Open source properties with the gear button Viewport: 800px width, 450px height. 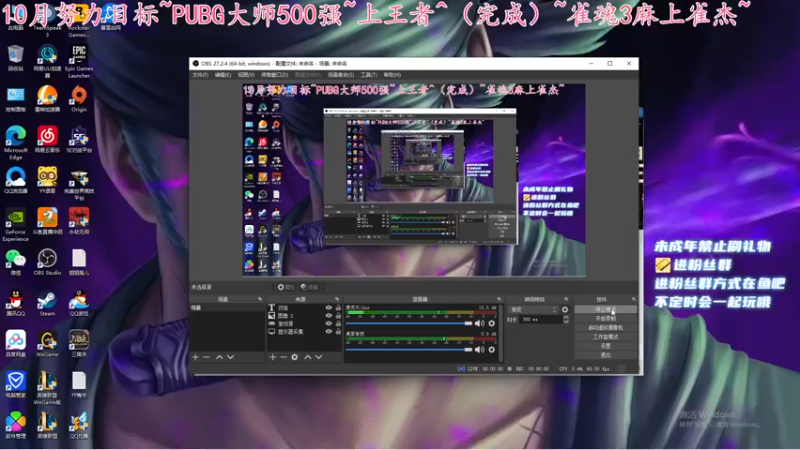[x=286, y=287]
